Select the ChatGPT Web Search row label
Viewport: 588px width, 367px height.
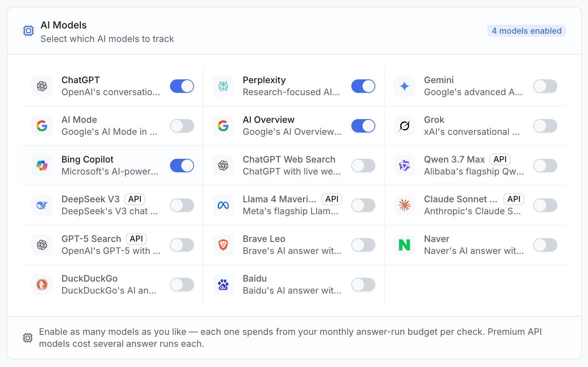(289, 160)
